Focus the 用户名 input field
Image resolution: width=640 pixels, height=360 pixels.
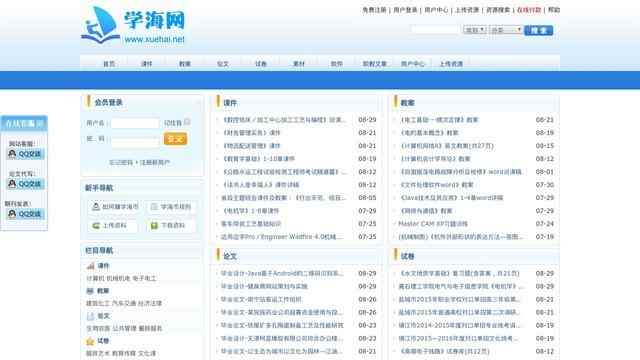[x=135, y=123]
